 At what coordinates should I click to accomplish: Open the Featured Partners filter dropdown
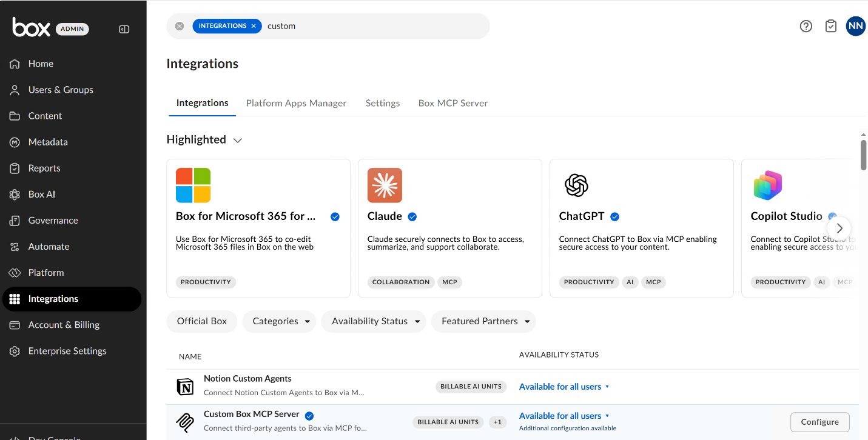tap(483, 321)
